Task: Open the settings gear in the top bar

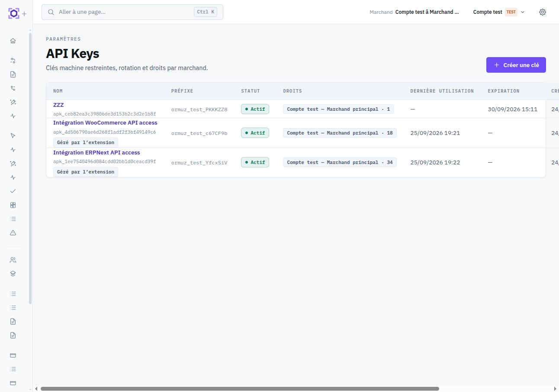Action: tap(543, 12)
